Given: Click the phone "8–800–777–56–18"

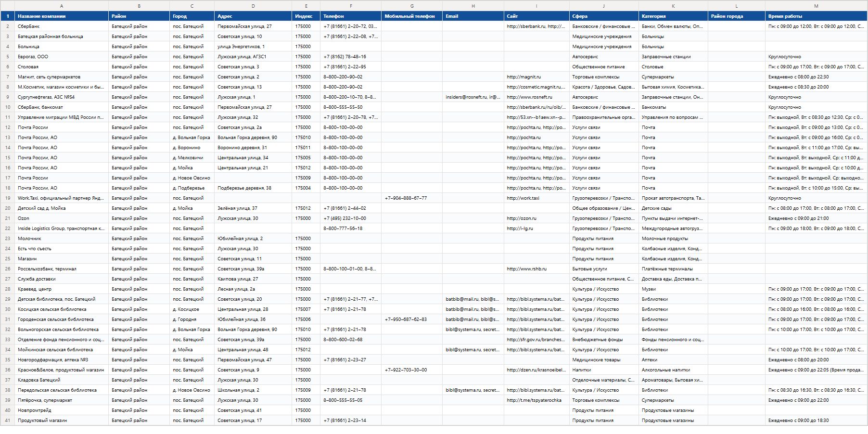Looking at the screenshot, I should click(351, 229).
